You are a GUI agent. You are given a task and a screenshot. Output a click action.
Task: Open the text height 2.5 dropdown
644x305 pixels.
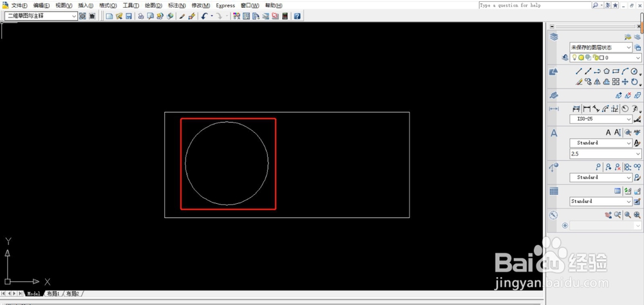coord(605,153)
